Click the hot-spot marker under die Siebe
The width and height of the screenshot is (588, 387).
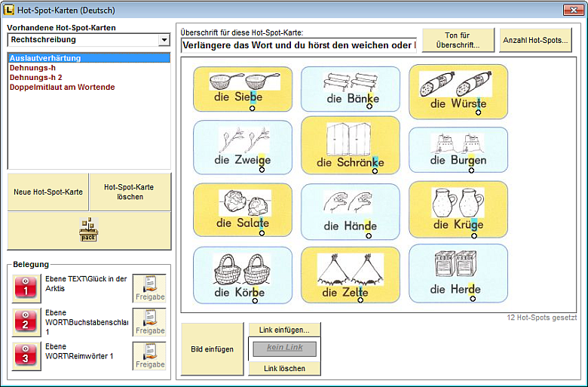pos(253,108)
